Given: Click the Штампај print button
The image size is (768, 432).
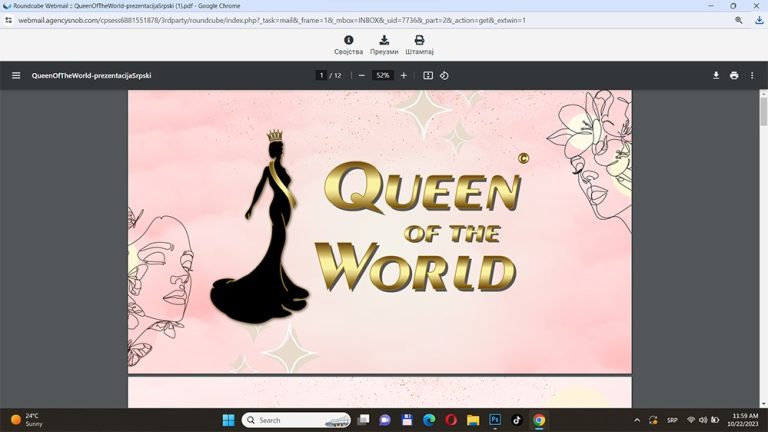Looking at the screenshot, I should tap(419, 45).
